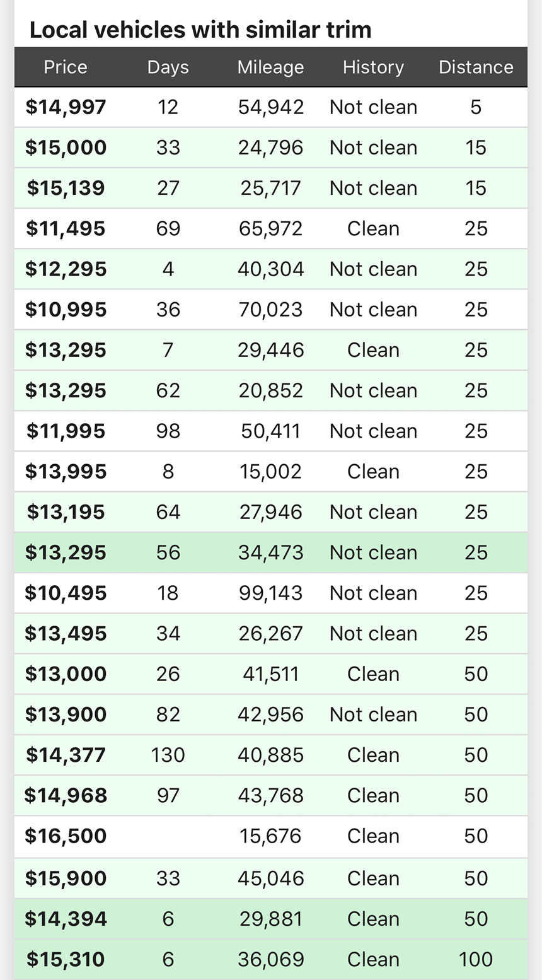Click the History column header
Image resolution: width=542 pixels, height=980 pixels.
[x=373, y=67]
